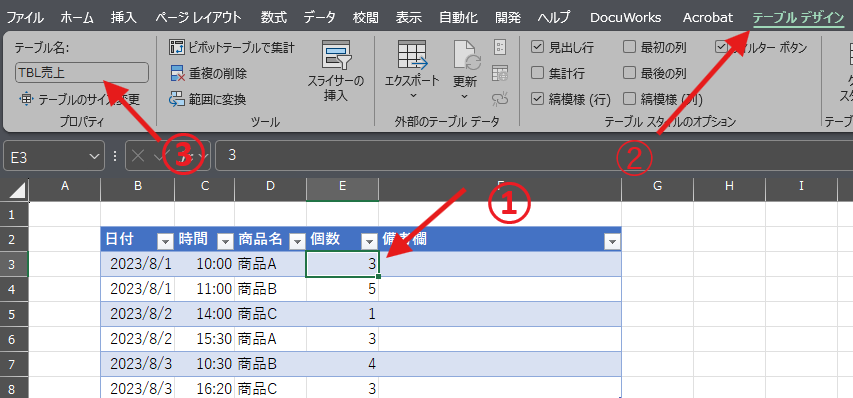The width and height of the screenshot is (853, 398).
Task: Click the unlink table icon beside 更新
Action: [500, 98]
